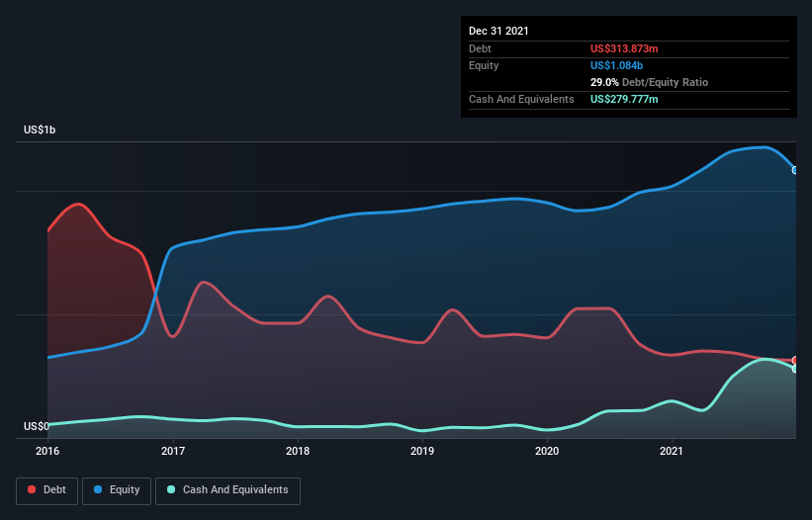The width and height of the screenshot is (812, 520).
Task: Click the US$1b y-axis label
Action: (40, 130)
